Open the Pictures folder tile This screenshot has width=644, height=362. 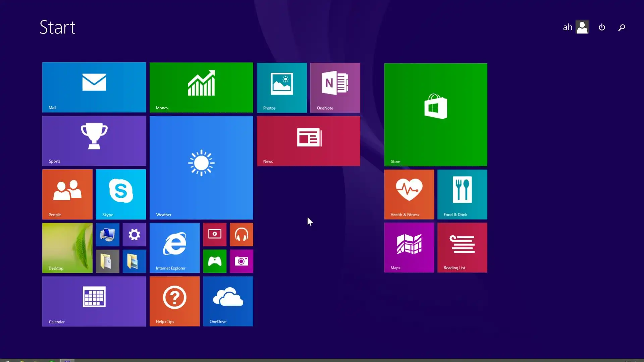tap(134, 261)
